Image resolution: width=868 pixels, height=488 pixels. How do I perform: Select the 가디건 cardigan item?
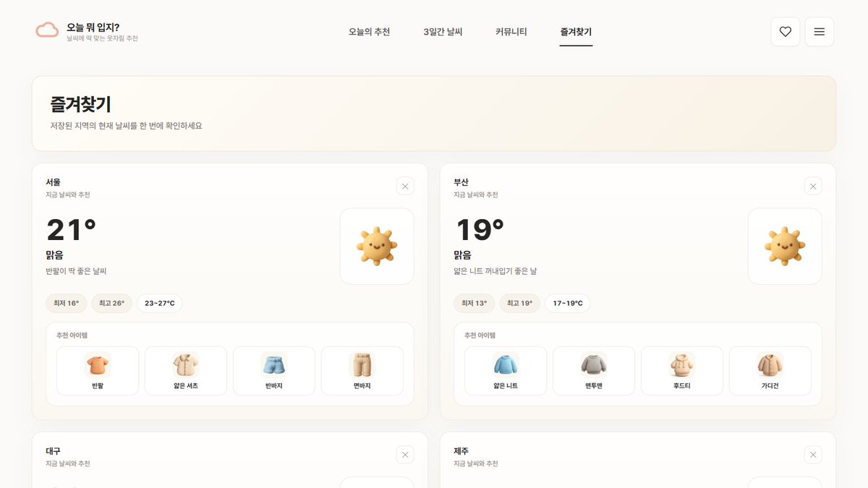coord(770,371)
